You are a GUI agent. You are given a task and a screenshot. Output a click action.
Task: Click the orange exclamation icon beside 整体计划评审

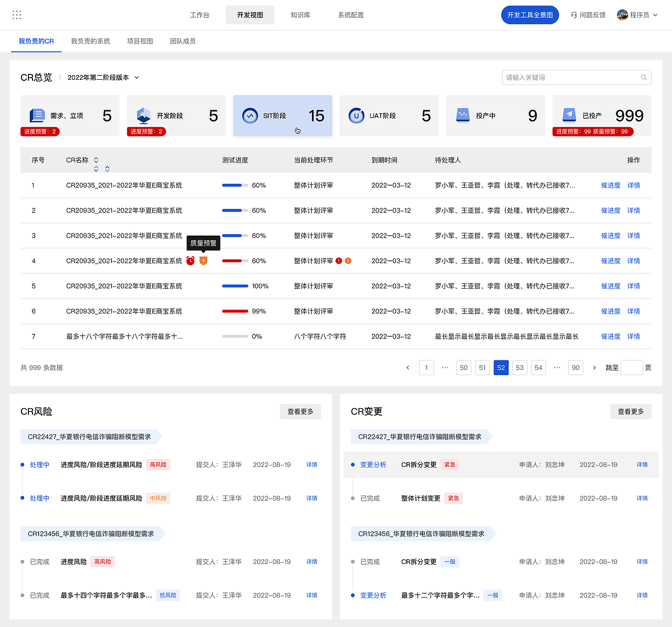click(348, 261)
